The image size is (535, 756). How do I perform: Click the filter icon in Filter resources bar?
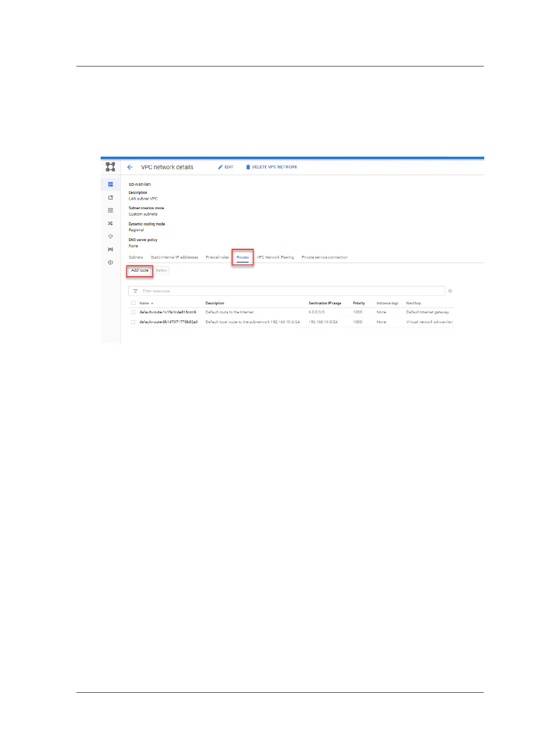[135, 291]
